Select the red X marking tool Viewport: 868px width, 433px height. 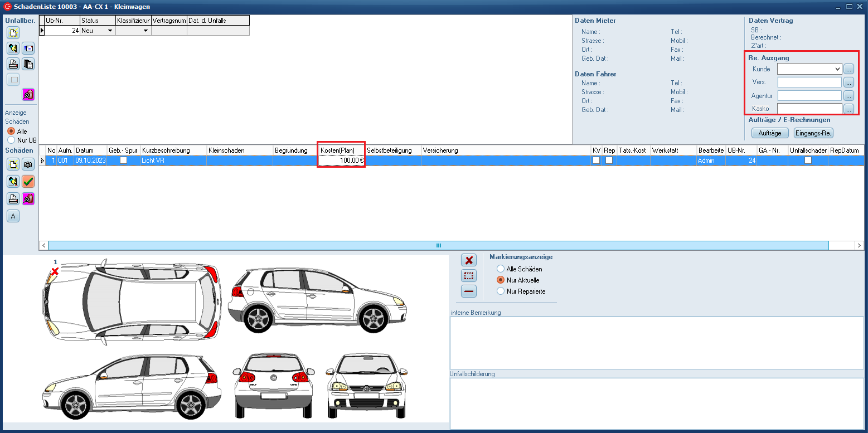(x=469, y=260)
